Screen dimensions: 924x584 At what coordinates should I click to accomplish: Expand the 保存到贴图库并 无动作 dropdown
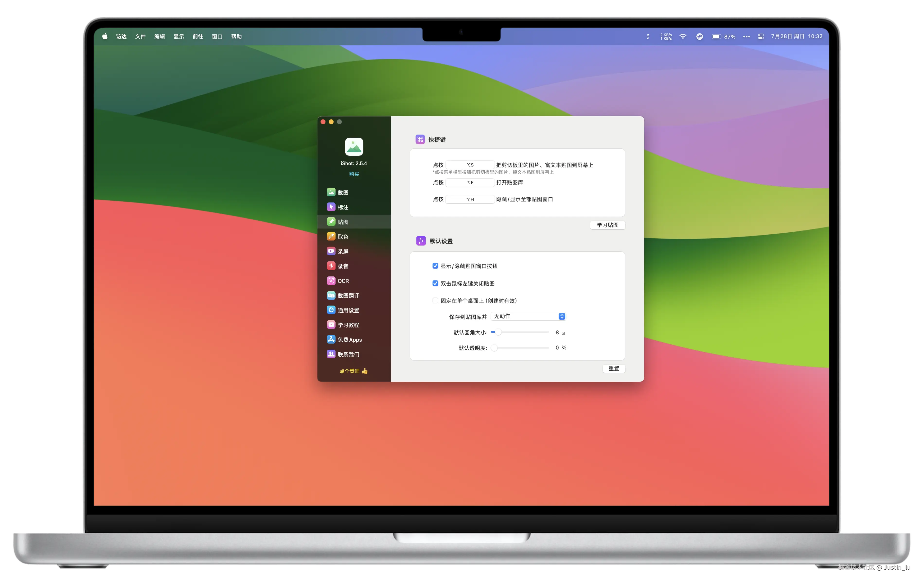528,316
